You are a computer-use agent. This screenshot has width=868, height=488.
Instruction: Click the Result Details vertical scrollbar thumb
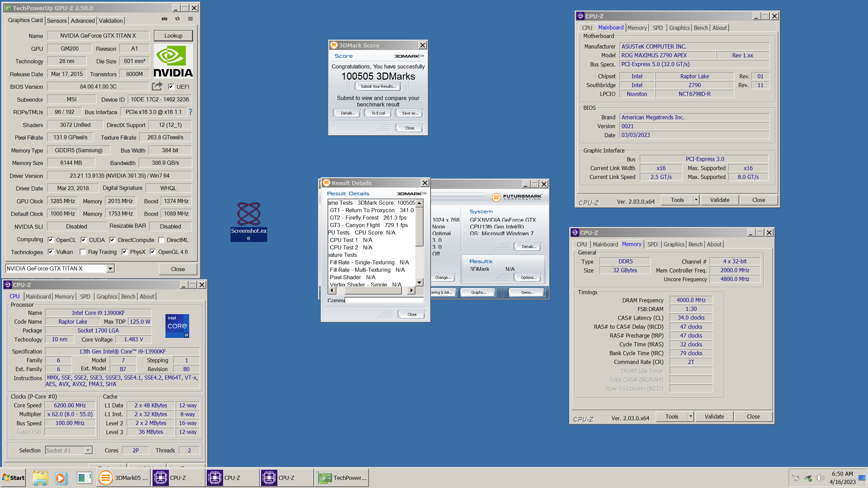coord(419,226)
